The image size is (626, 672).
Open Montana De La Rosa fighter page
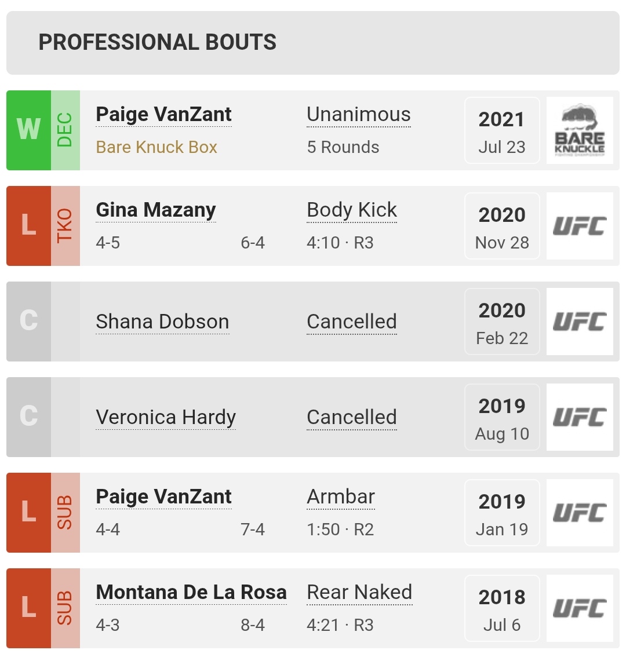click(191, 592)
